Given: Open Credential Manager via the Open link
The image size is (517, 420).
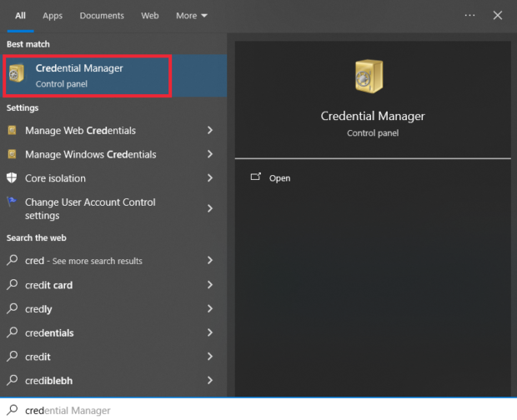Looking at the screenshot, I should (279, 178).
